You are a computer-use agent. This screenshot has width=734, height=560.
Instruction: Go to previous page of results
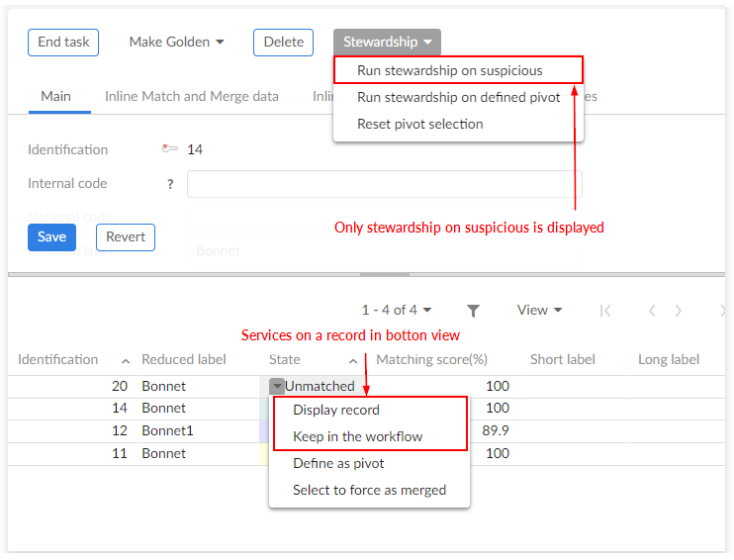tap(652, 311)
